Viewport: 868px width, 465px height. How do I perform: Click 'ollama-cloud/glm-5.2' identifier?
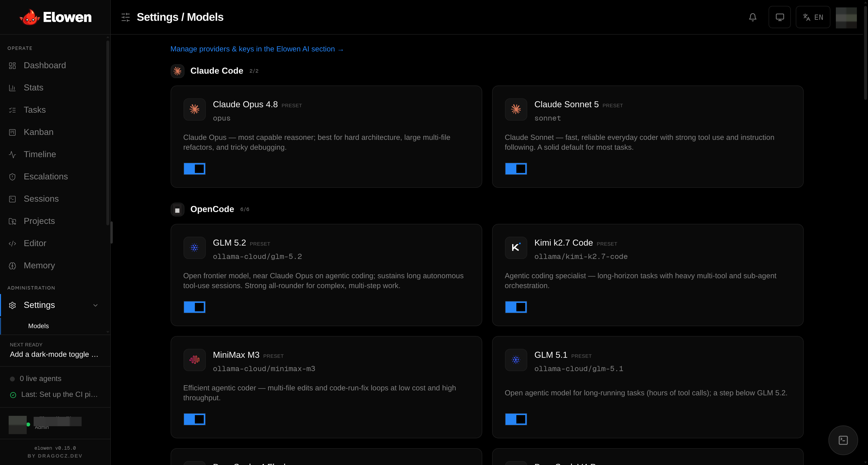click(x=257, y=256)
